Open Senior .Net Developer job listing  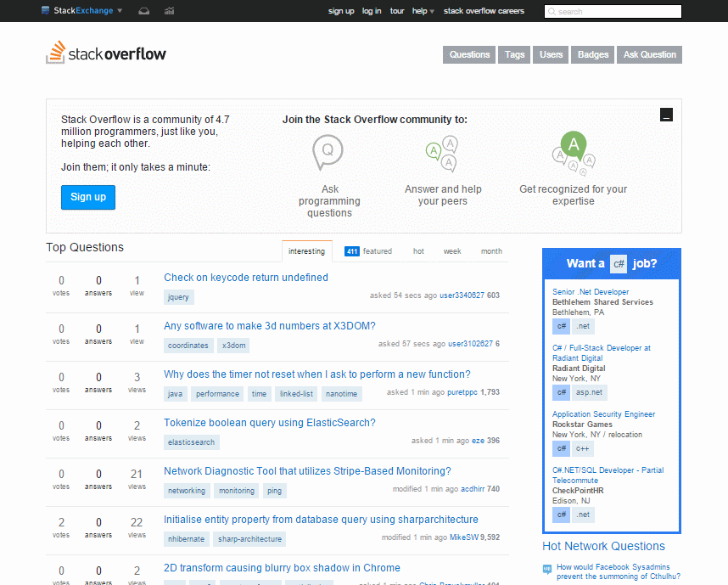click(x=591, y=292)
